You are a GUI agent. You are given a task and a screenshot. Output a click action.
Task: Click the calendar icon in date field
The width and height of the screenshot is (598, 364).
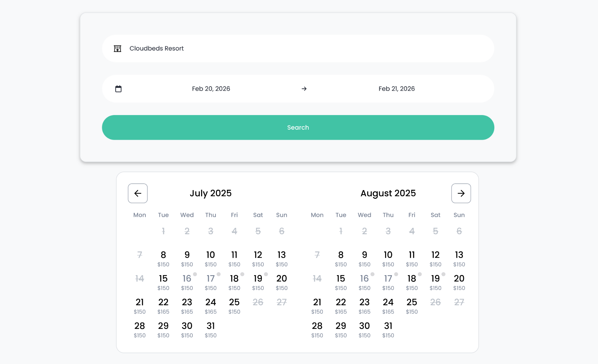click(118, 89)
